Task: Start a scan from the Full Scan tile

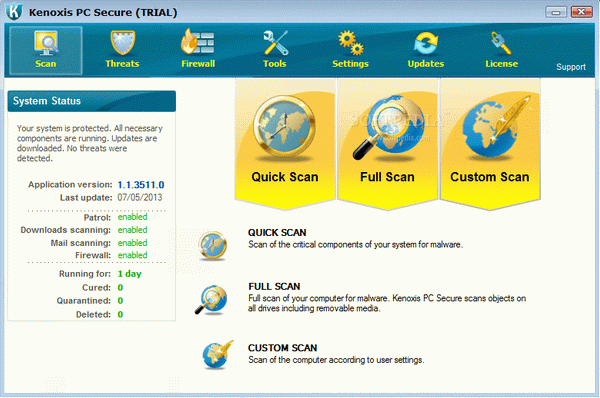Action: click(x=387, y=144)
